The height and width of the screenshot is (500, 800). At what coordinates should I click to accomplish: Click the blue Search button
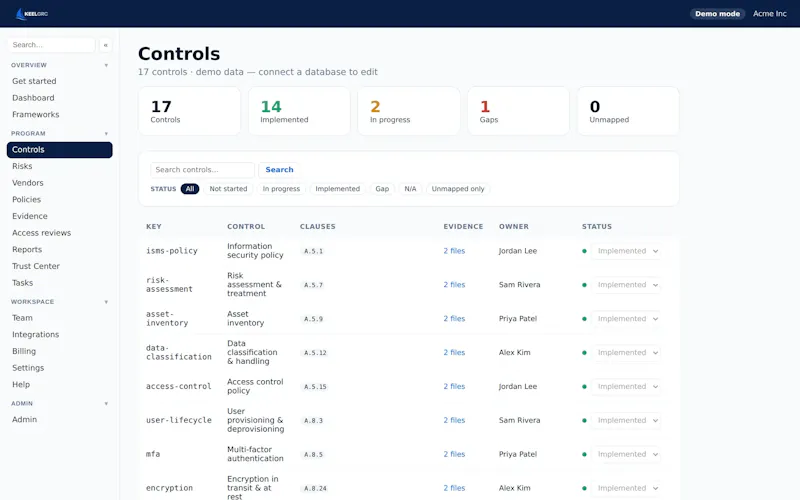279,170
